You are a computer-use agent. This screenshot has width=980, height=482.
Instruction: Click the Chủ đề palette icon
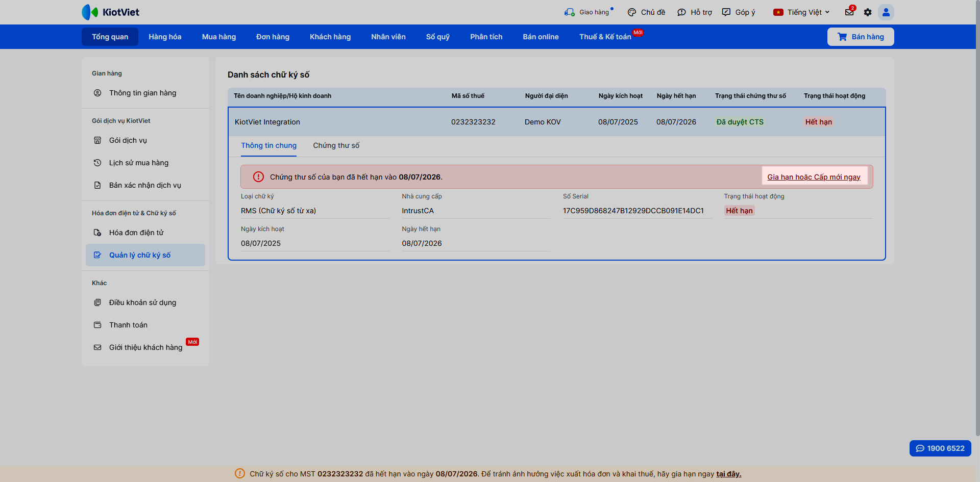click(x=632, y=12)
